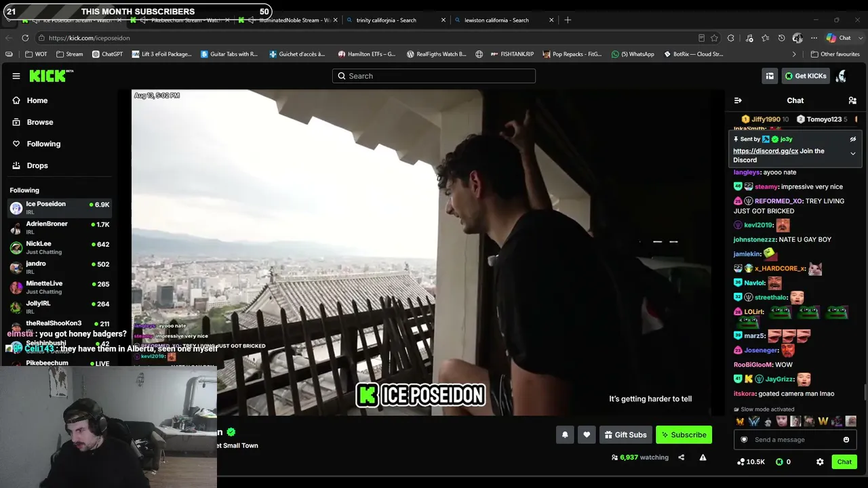
Task: Open the ChatGPT bookmark
Action: click(107, 54)
